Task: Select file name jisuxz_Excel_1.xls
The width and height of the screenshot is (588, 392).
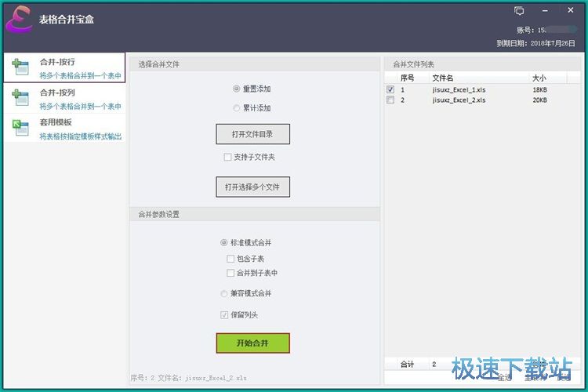Action: pos(459,90)
